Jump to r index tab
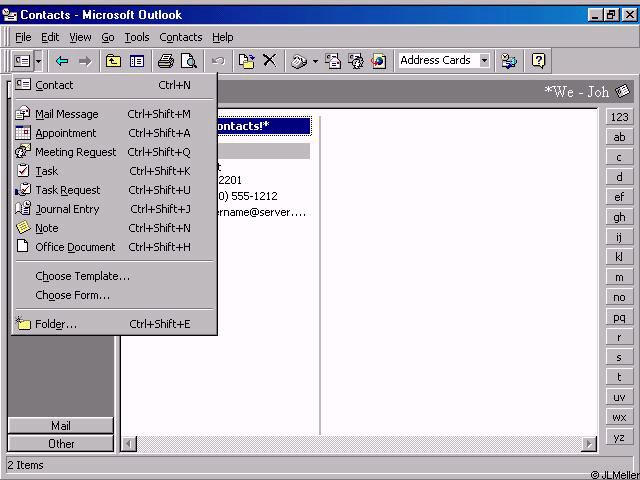The width and height of the screenshot is (640, 480). 619,337
